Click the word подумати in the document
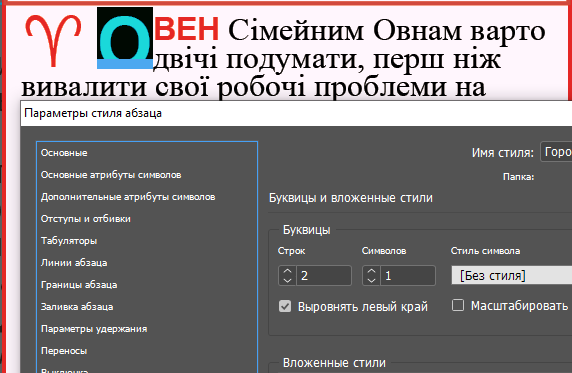Image resolution: width=572 pixels, height=373 pixels. tap(295, 59)
